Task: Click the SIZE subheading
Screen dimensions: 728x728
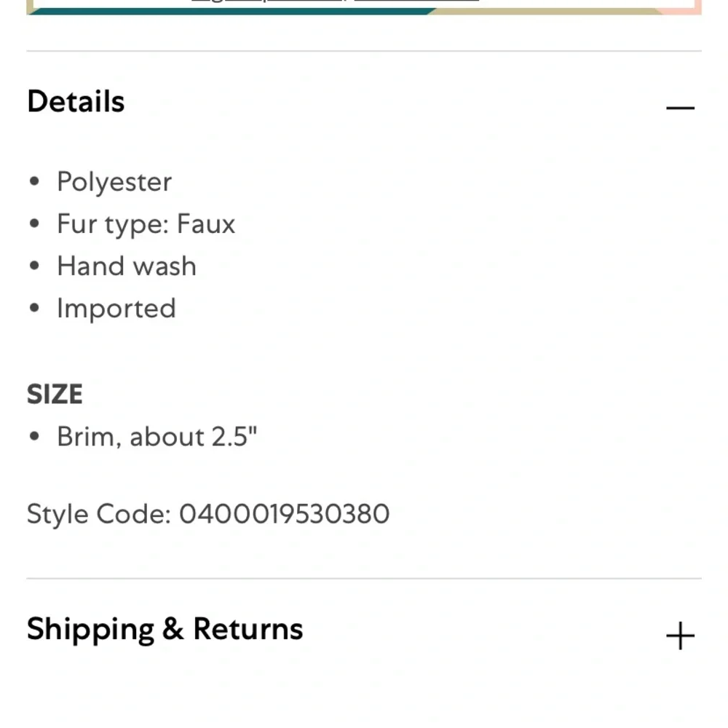Action: point(55,394)
